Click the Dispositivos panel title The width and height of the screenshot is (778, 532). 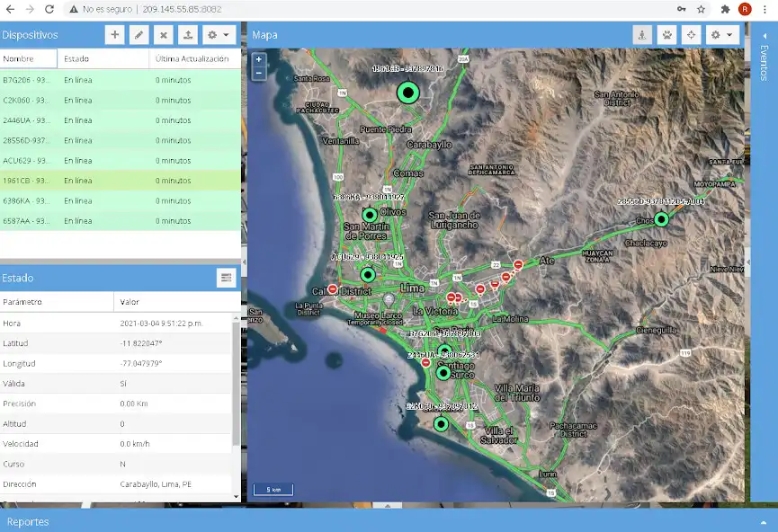[x=30, y=35]
